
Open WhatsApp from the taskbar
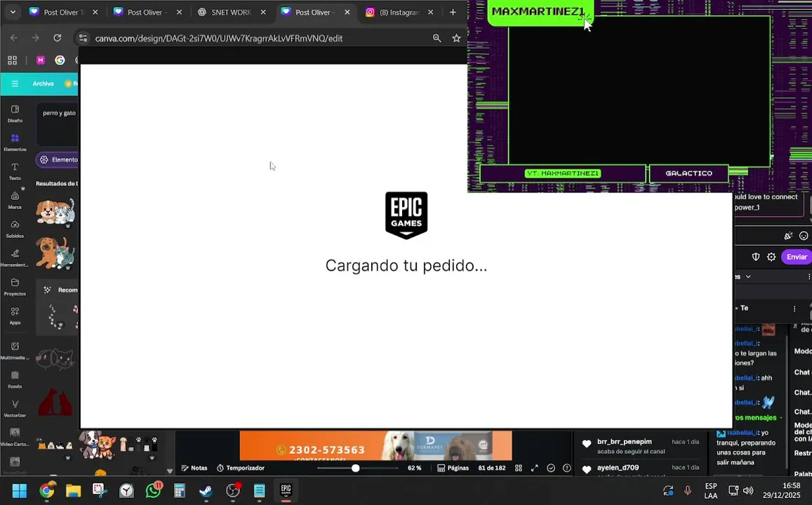(x=153, y=490)
